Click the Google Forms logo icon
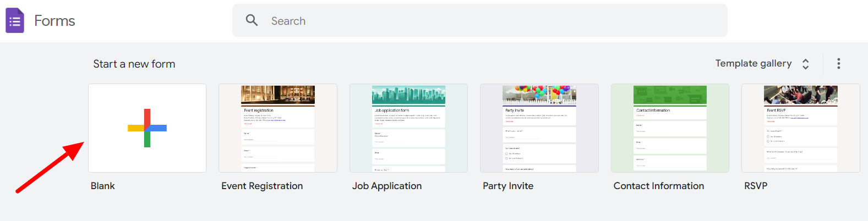Screen dimensions: 868x221 click(x=15, y=20)
